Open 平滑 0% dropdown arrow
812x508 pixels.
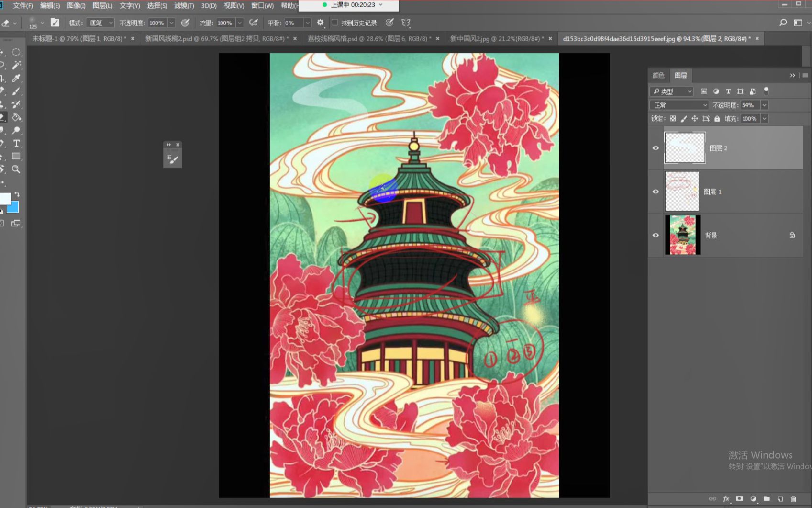coord(308,23)
